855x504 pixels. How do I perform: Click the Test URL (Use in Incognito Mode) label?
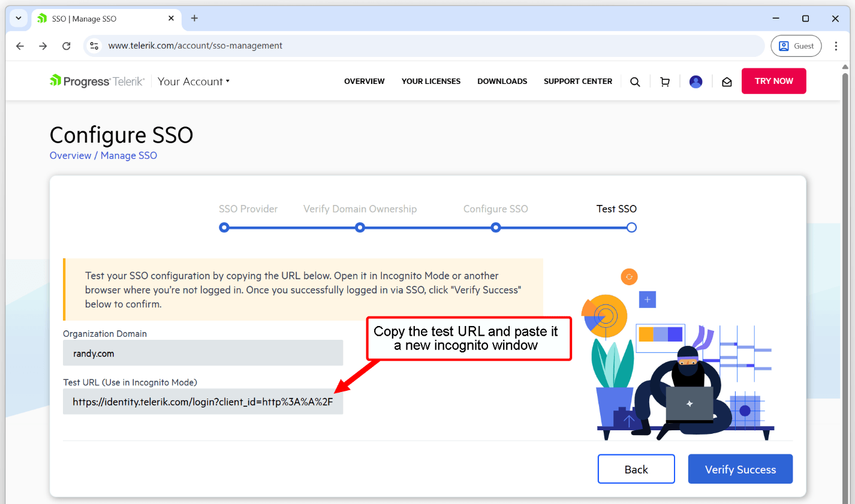click(130, 382)
